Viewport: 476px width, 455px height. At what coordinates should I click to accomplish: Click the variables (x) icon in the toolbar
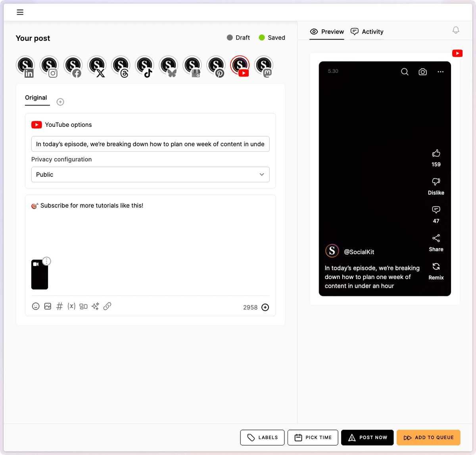(71, 306)
